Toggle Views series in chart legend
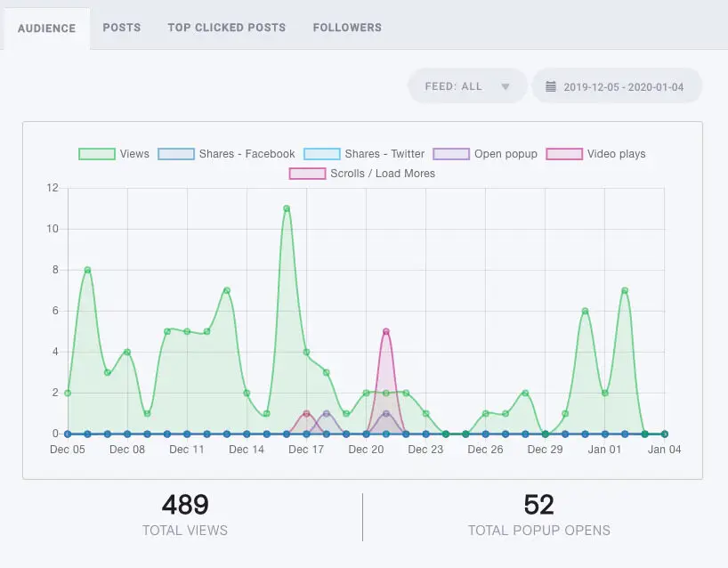Image resolution: width=728 pixels, height=568 pixels. point(114,154)
